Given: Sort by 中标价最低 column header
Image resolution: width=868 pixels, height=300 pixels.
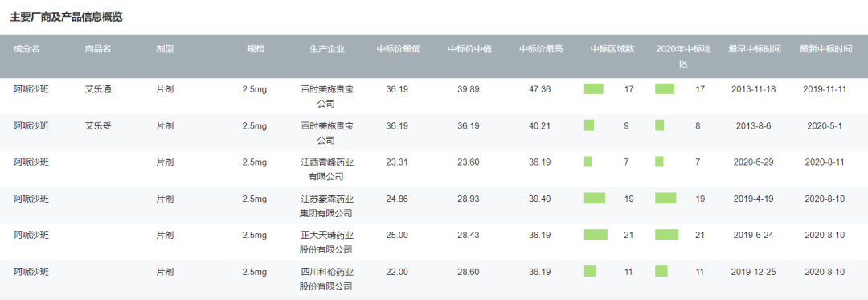Looking at the screenshot, I should pyautogui.click(x=399, y=49).
